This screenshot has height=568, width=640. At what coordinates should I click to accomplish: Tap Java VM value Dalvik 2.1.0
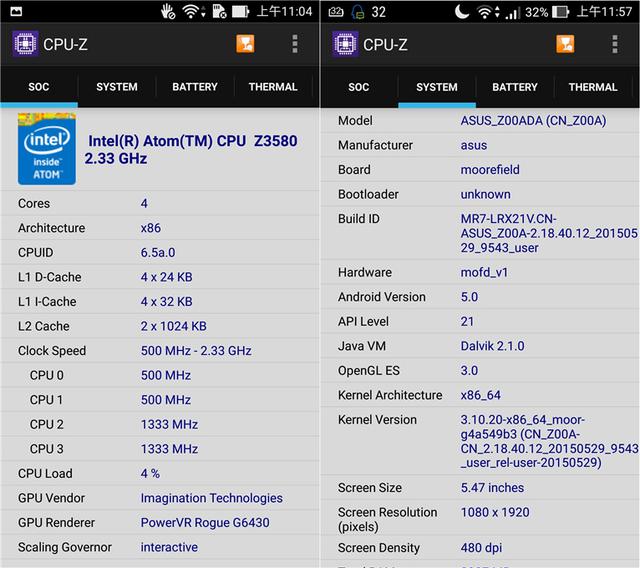492,346
